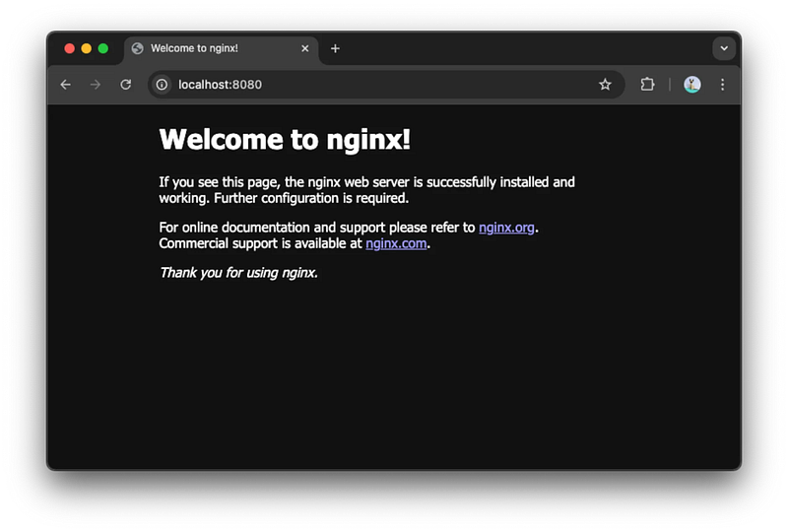Open the Chrome three-dot menu

[722, 85]
